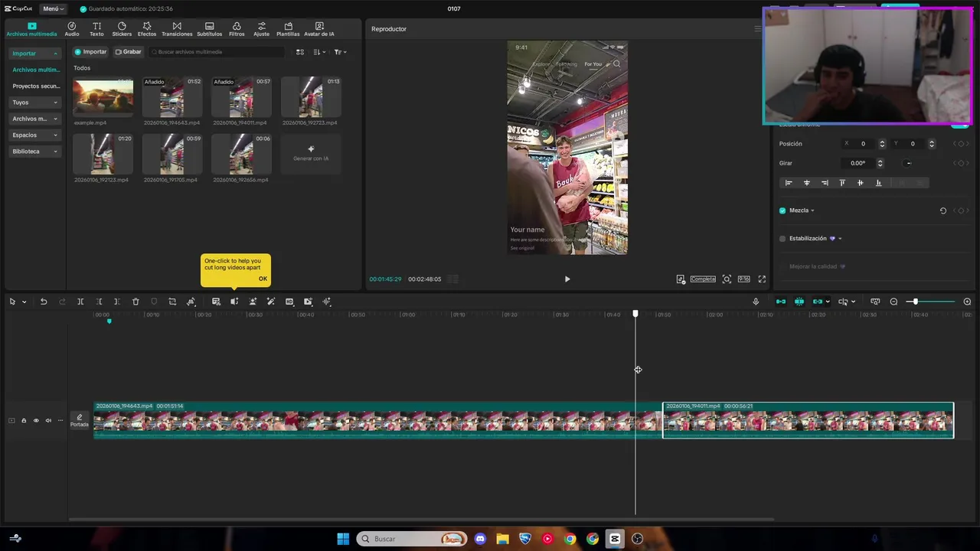
Task: Reset the Mezcla settings
Action: [x=943, y=210]
